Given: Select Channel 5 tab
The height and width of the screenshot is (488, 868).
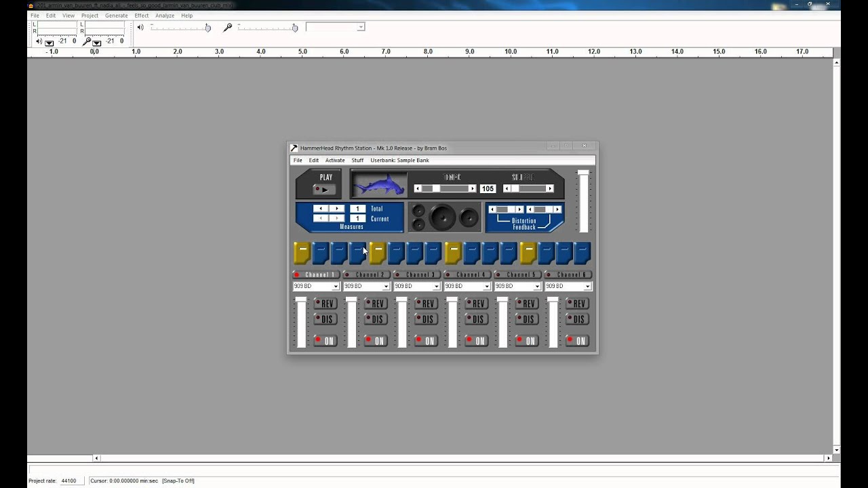Looking at the screenshot, I should click(517, 274).
